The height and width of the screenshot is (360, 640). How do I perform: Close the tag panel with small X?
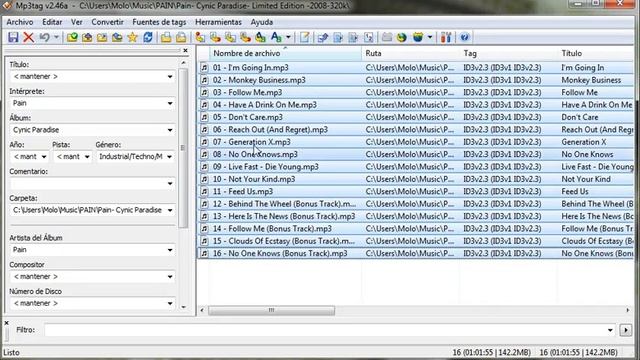click(x=185, y=51)
